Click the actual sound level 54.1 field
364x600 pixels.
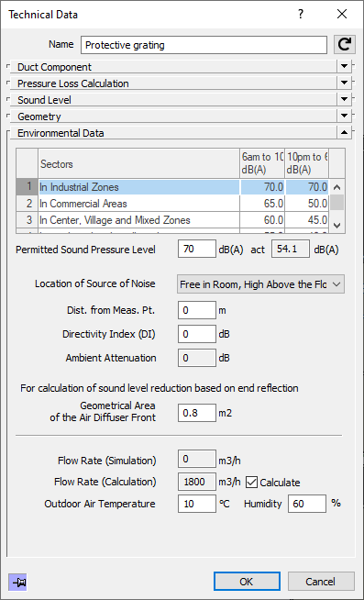pyautogui.click(x=291, y=250)
